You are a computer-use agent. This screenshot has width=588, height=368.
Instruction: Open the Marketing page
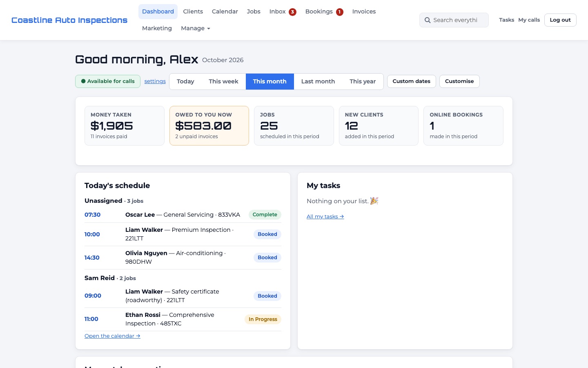(x=157, y=28)
